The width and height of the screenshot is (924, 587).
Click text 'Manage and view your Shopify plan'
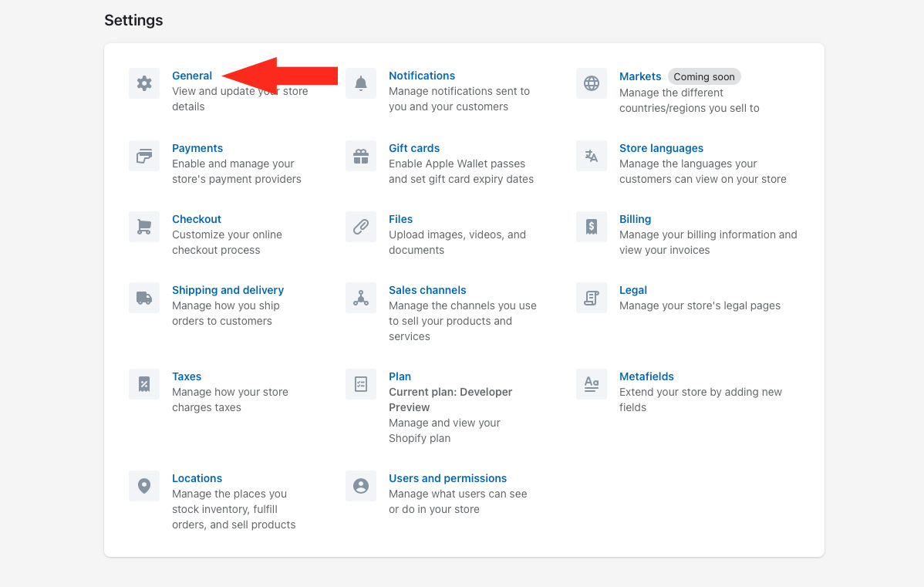coord(444,430)
